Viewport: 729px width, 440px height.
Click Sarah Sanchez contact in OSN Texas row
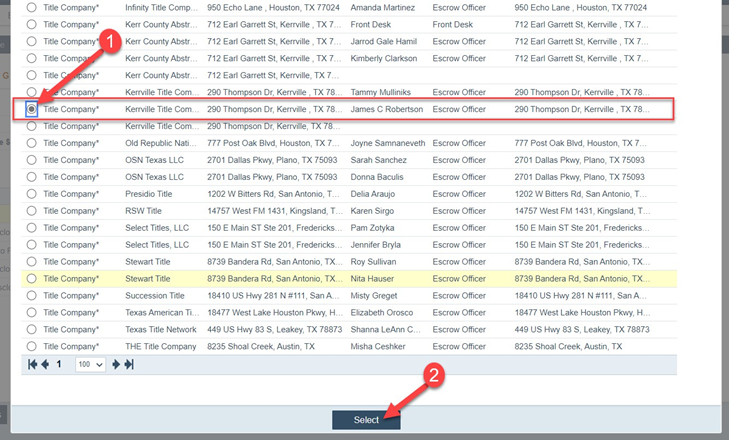378,160
